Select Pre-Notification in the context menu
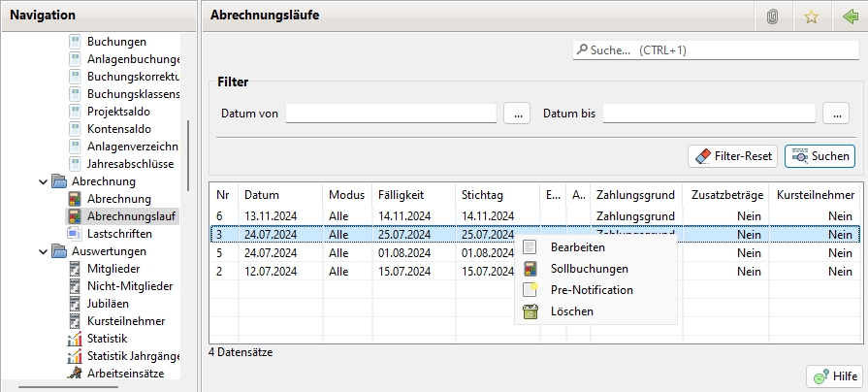Image resolution: width=868 pixels, height=392 pixels. [x=591, y=290]
